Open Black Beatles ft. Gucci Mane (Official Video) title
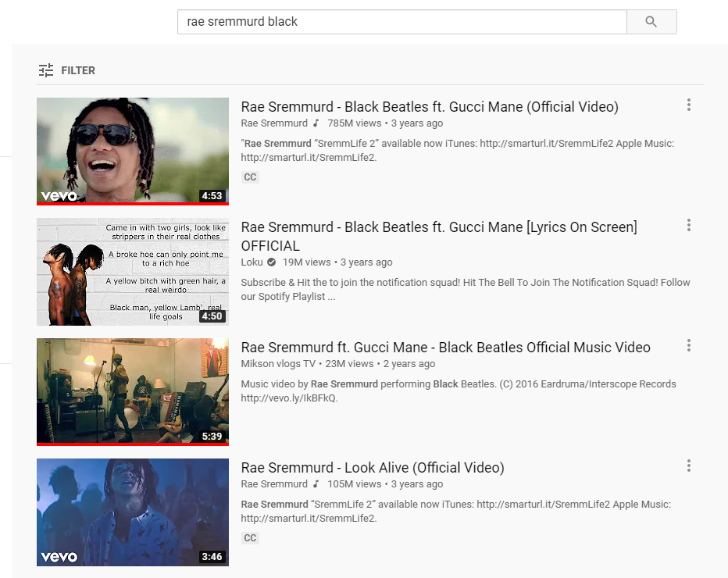728x578 pixels. click(430, 107)
